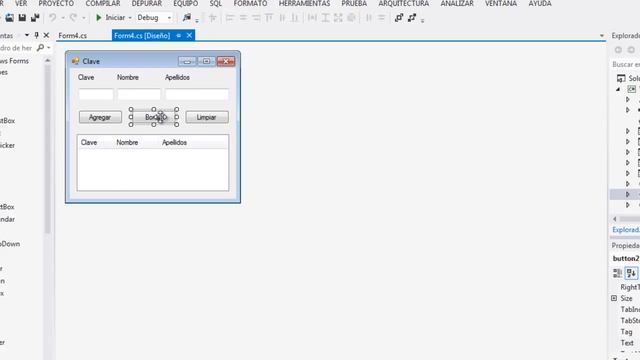Click the Open File toolbar icon
This screenshot has width=640, height=360.
click(x=9, y=18)
